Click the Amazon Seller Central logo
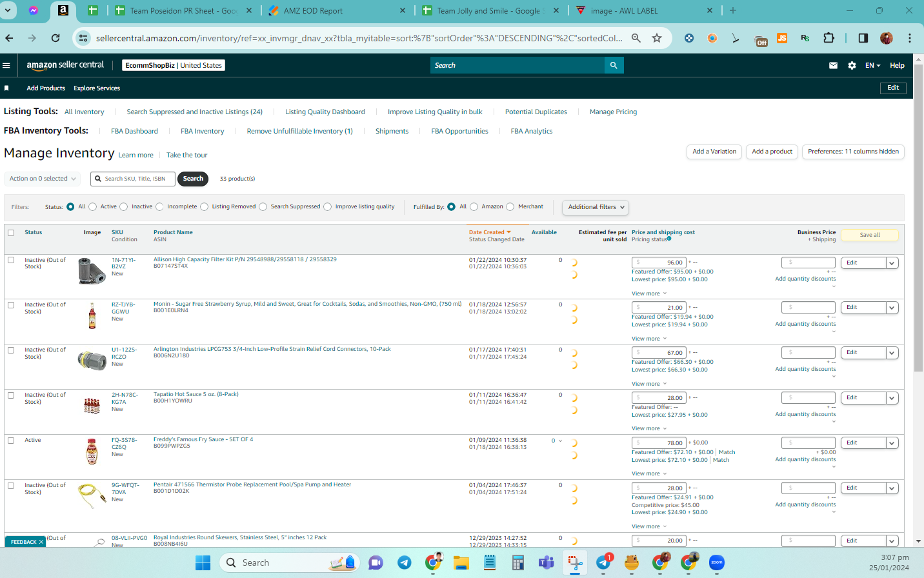 coord(65,65)
